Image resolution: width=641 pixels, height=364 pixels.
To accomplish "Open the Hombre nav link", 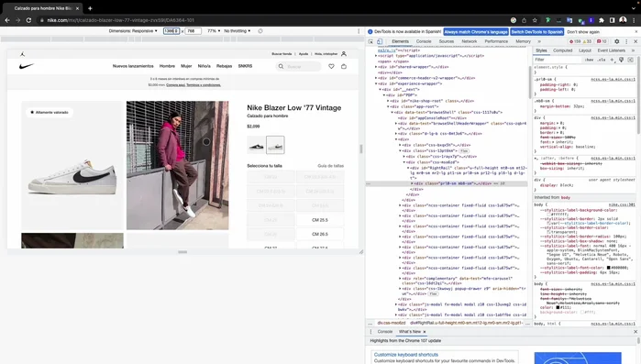I will 167,66.
